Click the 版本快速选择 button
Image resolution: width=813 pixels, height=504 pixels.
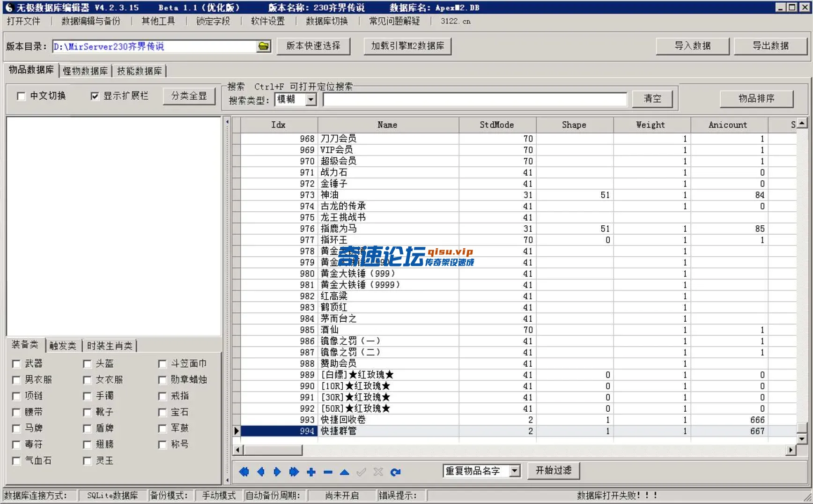(x=313, y=46)
